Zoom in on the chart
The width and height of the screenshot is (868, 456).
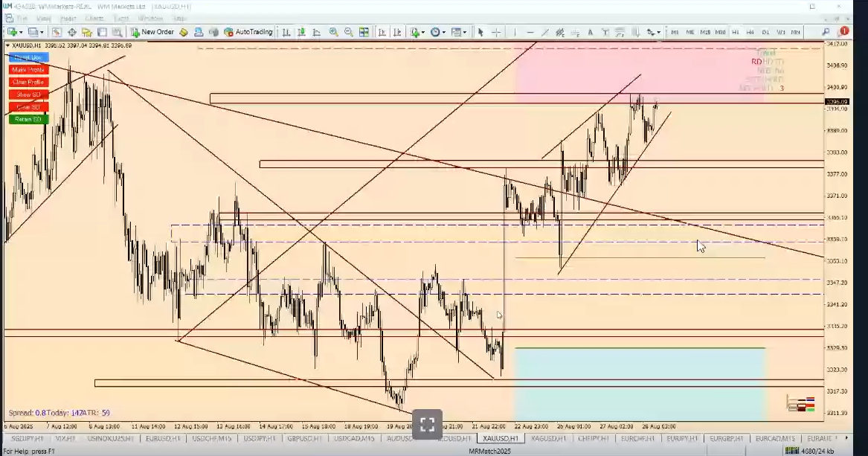coord(333,32)
